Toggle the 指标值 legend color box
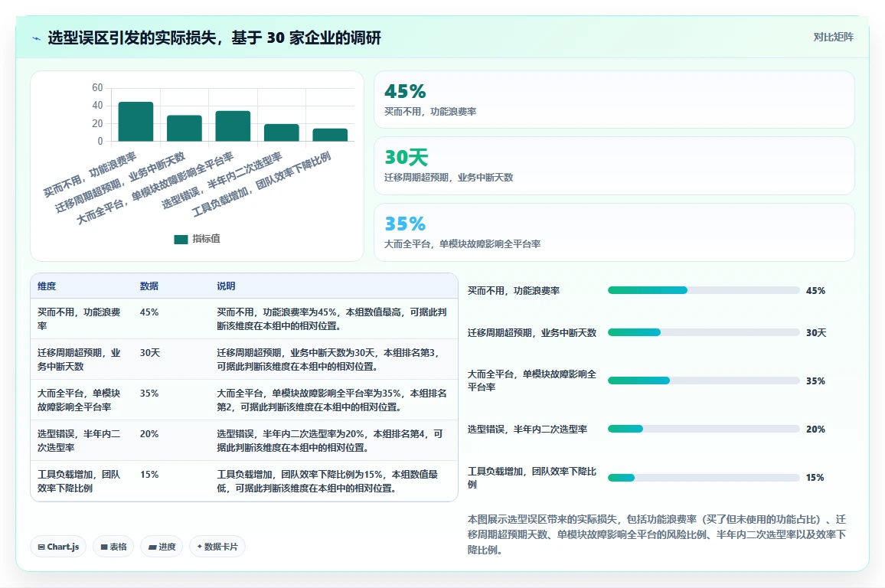The image size is (885, 588). [x=181, y=240]
